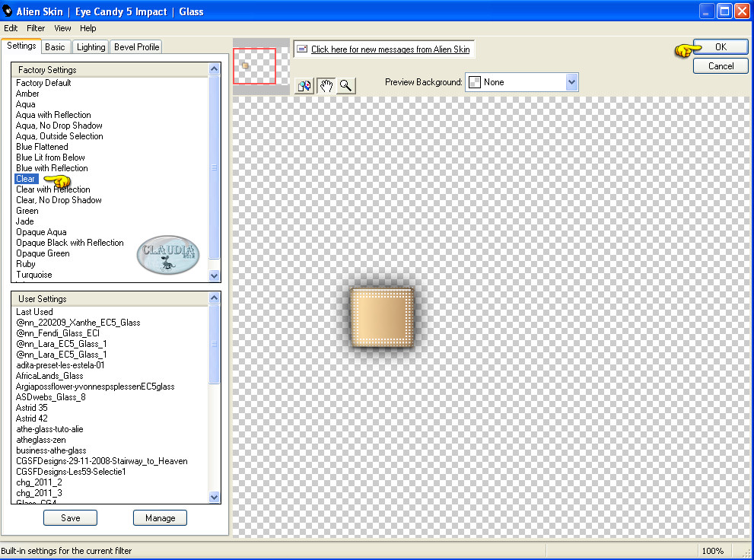The image size is (754, 560).
Task: Select chg_2011_3 user setting
Action: [x=39, y=493]
